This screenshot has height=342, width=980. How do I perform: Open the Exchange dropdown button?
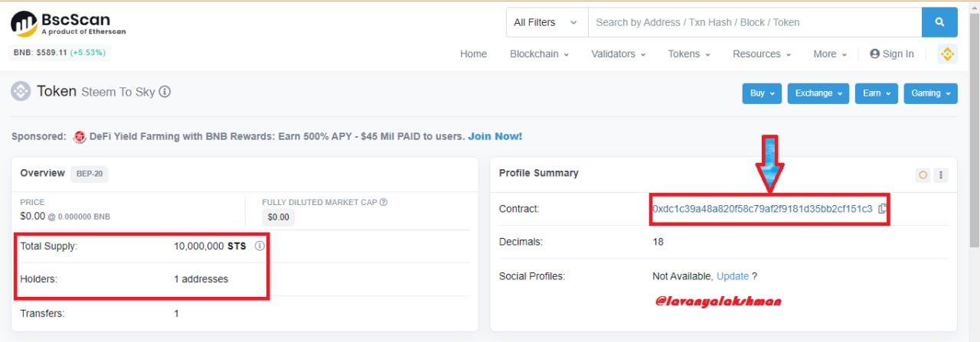(818, 93)
